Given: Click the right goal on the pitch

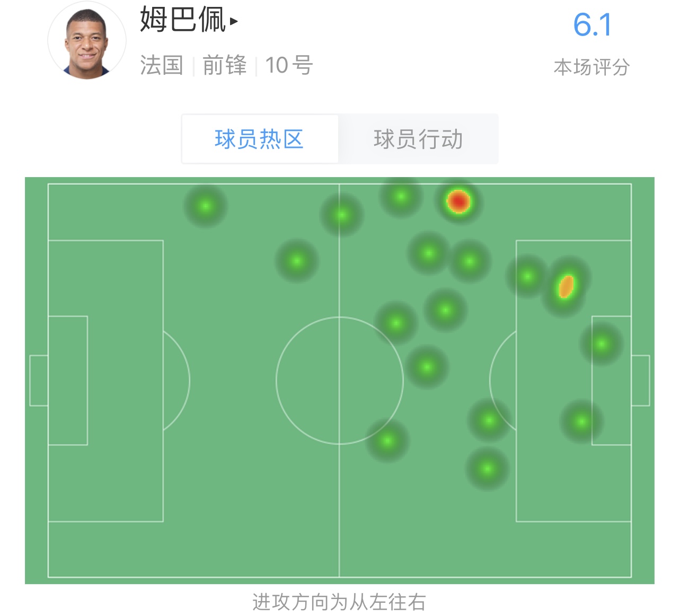Looking at the screenshot, I should tap(640, 381).
